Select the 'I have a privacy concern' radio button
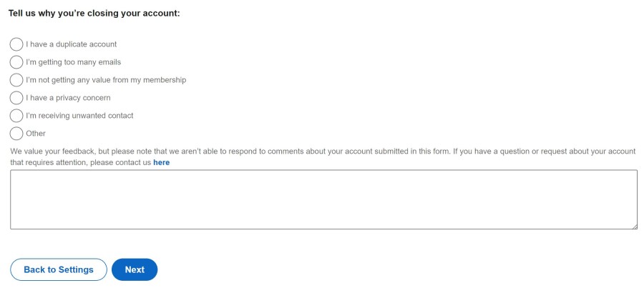The image size is (644, 288). pos(16,98)
